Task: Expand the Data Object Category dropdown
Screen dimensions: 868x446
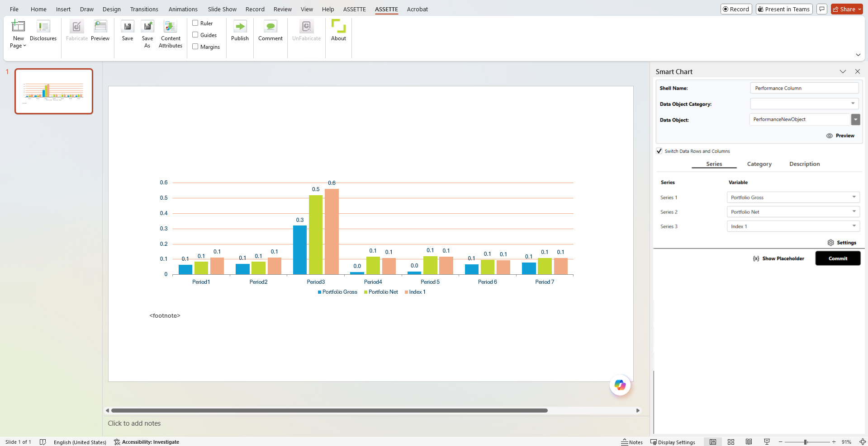Action: click(x=853, y=104)
